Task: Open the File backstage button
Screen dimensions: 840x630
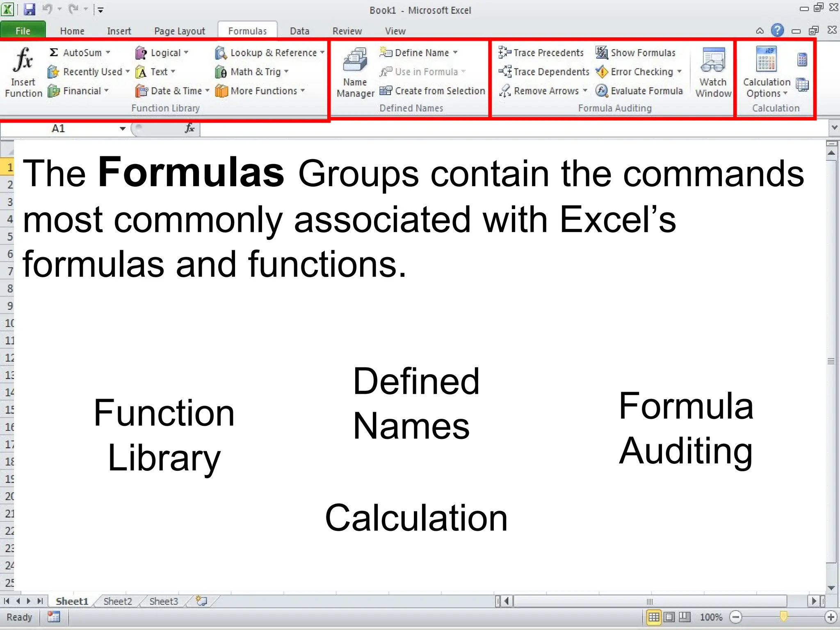Action: (23, 31)
